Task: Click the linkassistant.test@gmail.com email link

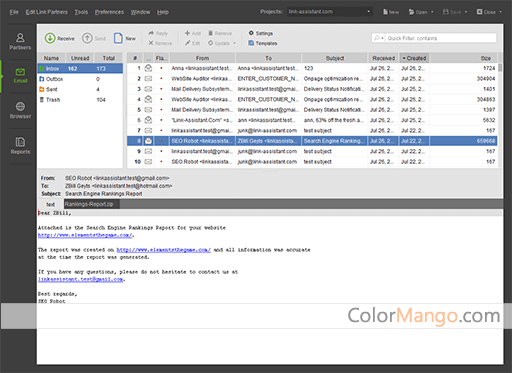Action: [81, 279]
